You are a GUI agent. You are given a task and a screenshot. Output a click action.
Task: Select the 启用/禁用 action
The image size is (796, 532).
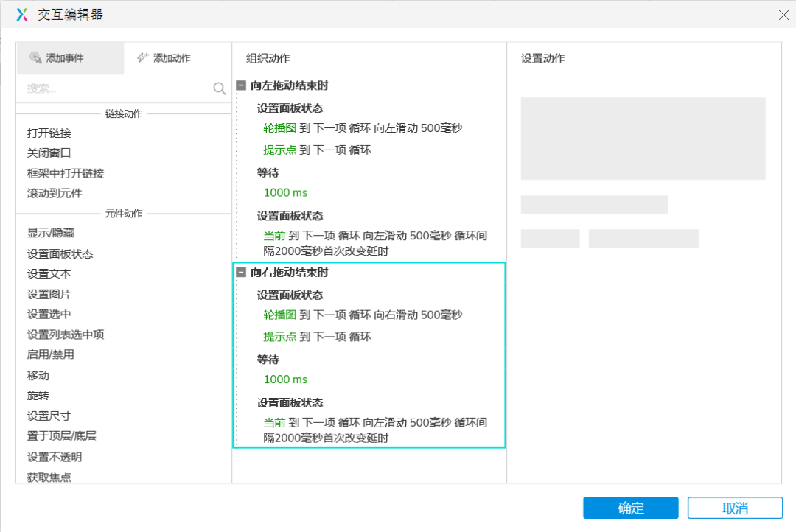pos(51,354)
